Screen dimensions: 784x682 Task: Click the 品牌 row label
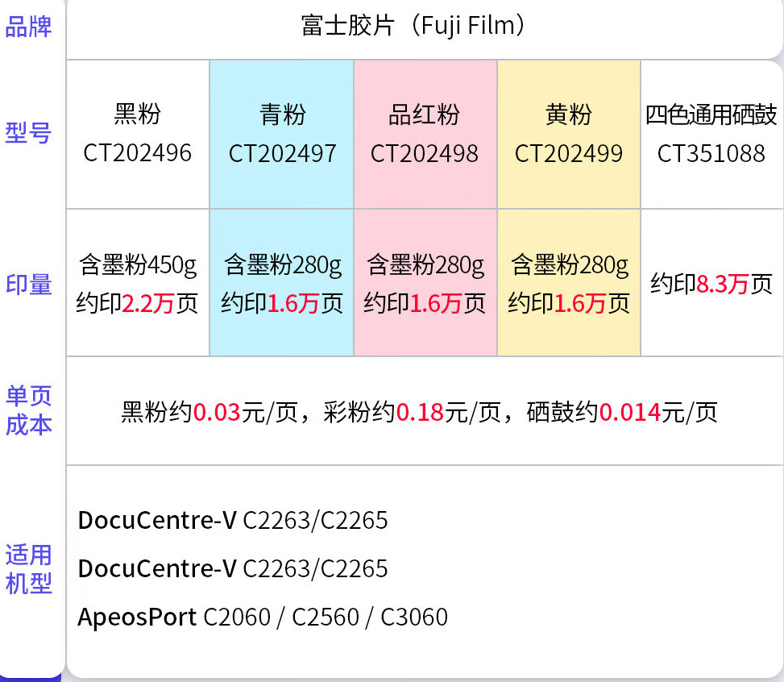point(29,27)
